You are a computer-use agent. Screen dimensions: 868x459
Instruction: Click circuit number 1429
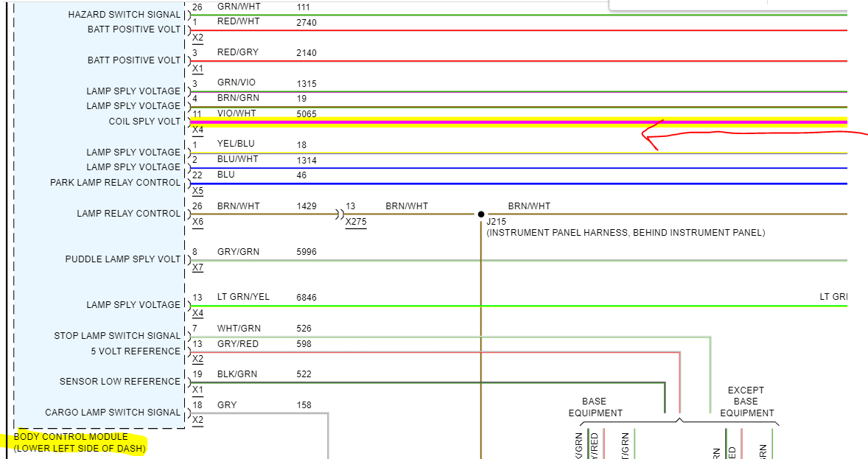coord(307,206)
